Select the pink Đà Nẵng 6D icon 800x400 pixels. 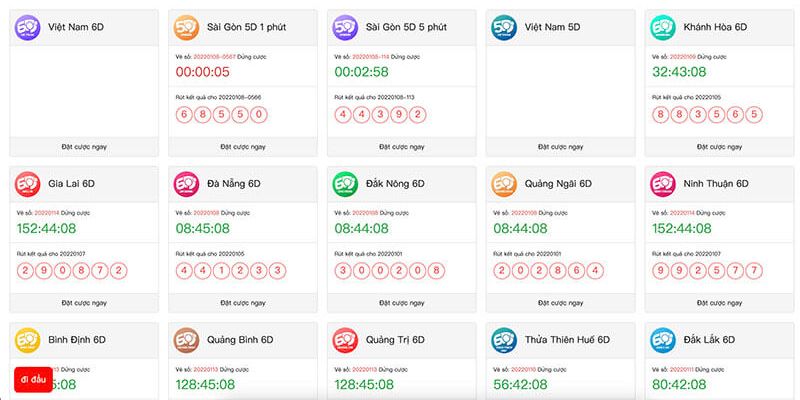pos(186,184)
